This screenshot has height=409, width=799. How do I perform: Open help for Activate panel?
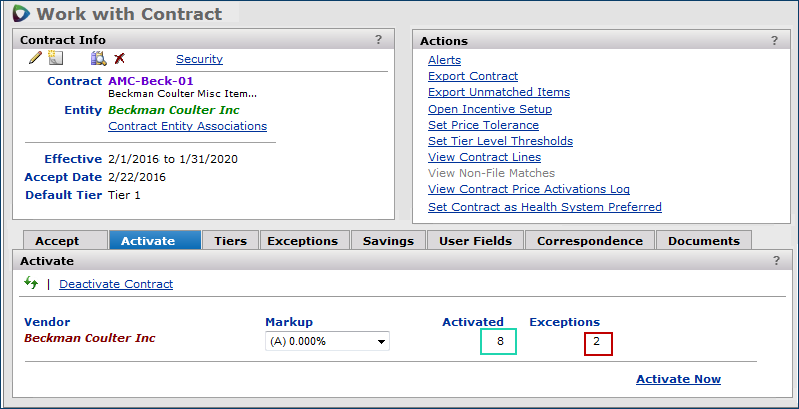tap(775, 260)
